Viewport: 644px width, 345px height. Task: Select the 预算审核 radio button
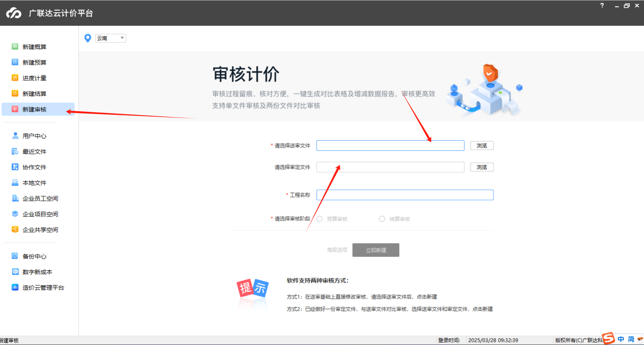point(320,219)
